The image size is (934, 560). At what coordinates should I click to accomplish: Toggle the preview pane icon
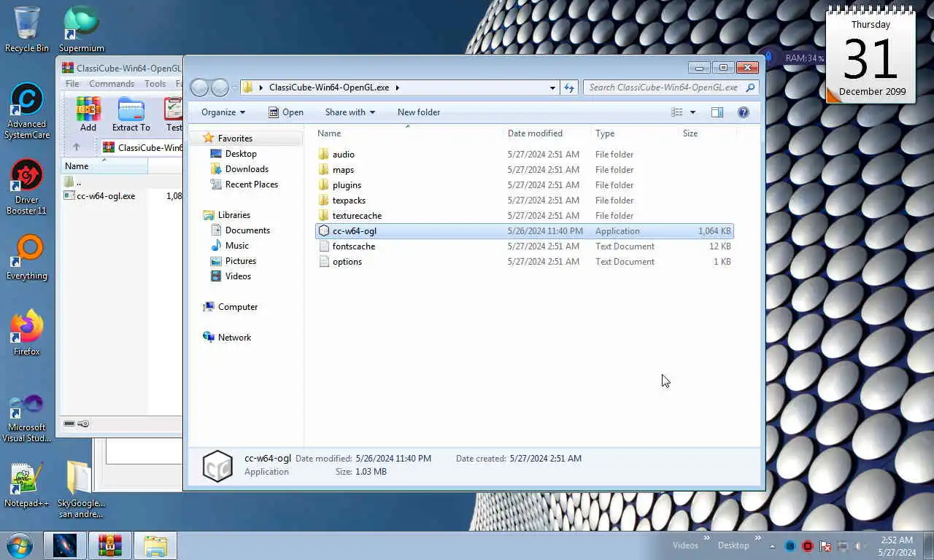tap(717, 112)
